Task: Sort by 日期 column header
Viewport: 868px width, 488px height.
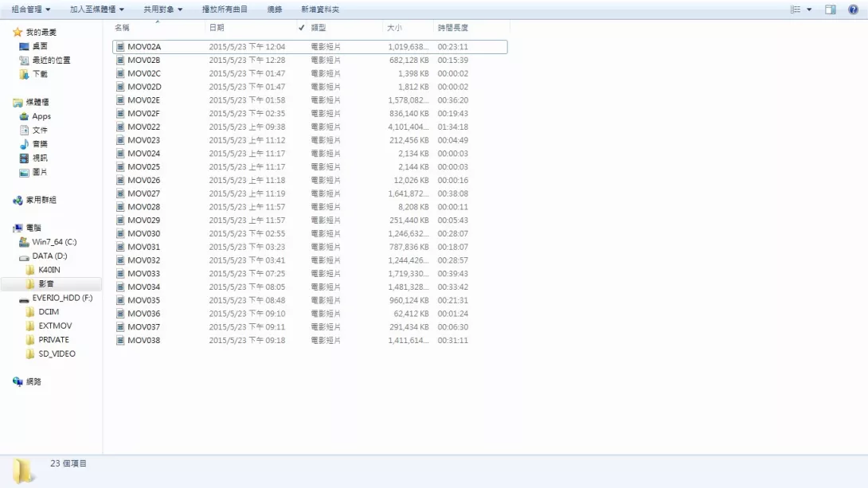Action: coord(217,28)
